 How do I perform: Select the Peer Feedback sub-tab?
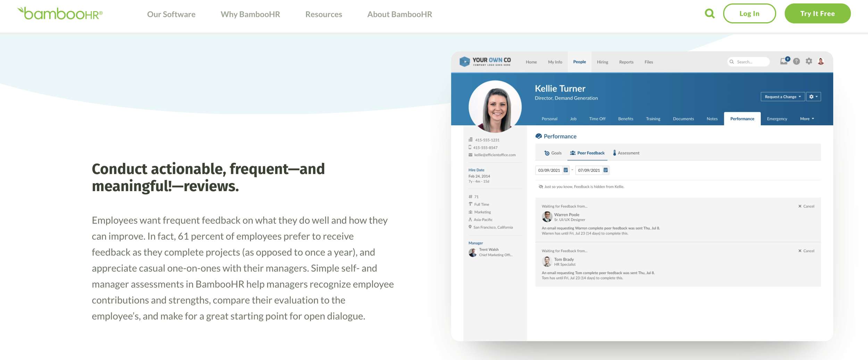(587, 153)
